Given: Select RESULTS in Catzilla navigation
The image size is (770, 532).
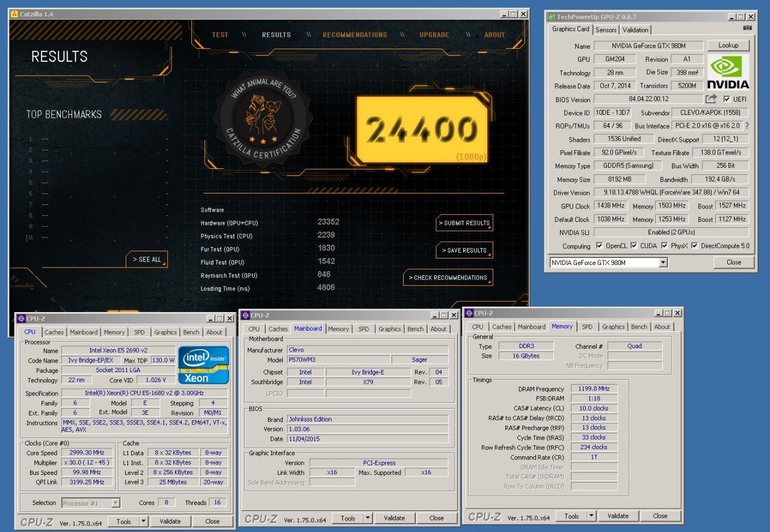Looking at the screenshot, I should pos(277,35).
